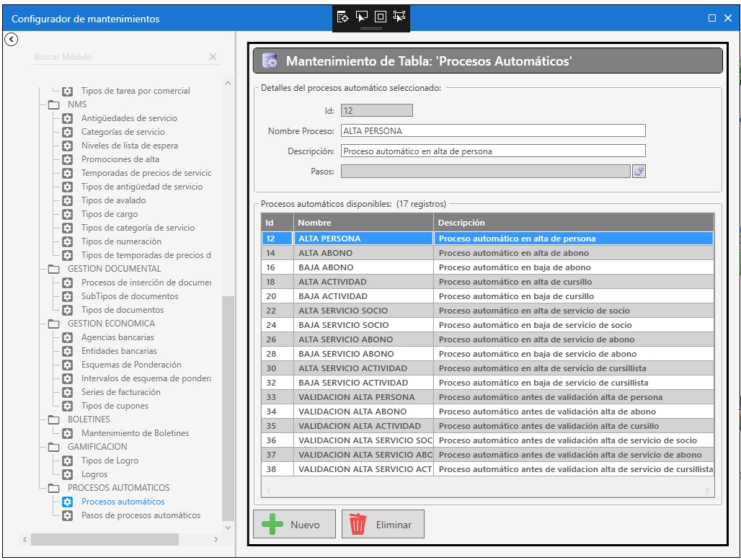Click the first icon in the top floating toolbar

point(342,17)
